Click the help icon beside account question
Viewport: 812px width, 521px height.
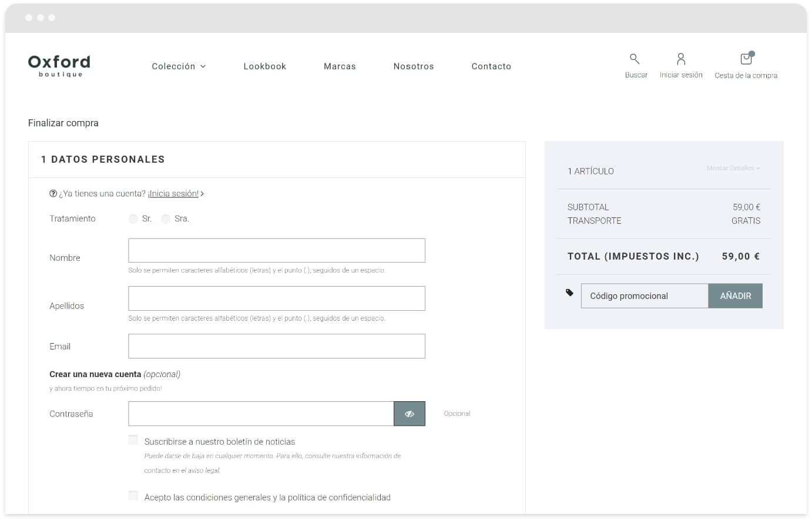tap(53, 193)
